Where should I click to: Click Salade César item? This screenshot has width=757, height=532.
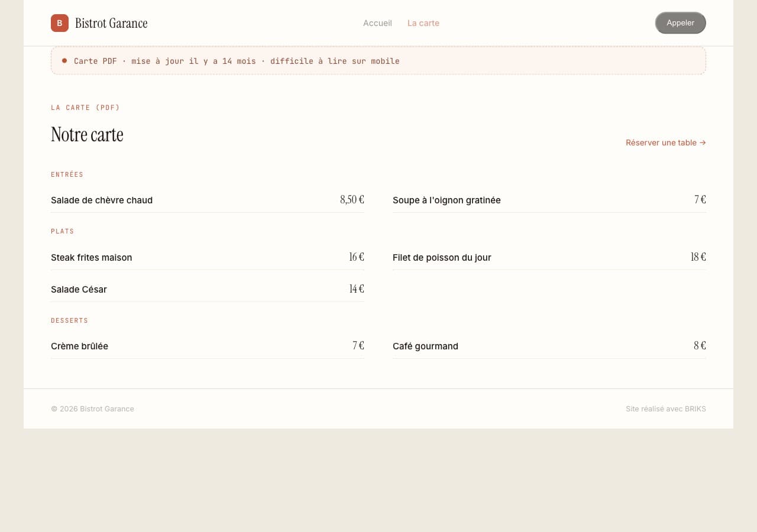pos(79,290)
